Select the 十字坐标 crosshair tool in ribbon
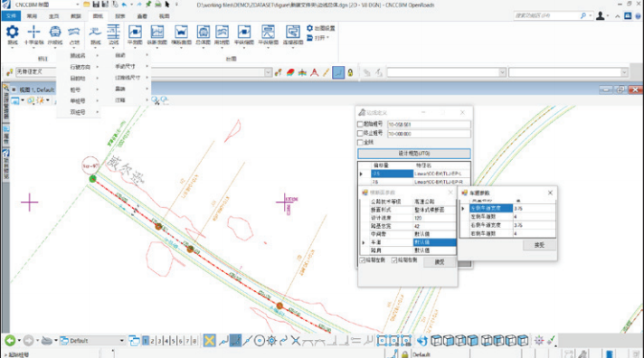The height and width of the screenshot is (358, 644). coord(33,35)
